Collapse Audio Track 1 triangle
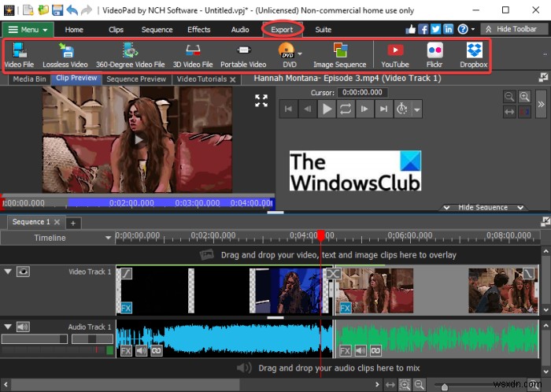The width and height of the screenshot is (551, 392). pos(8,327)
